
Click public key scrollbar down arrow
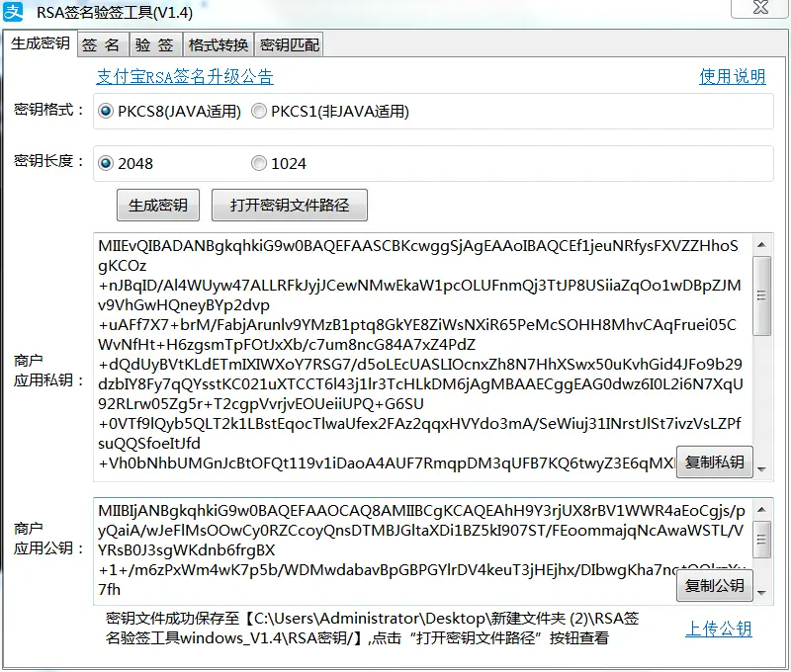click(761, 593)
